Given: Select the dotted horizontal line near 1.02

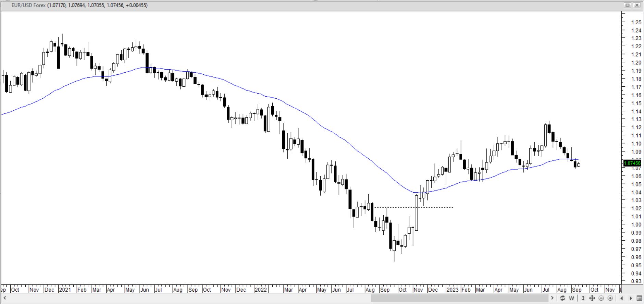Looking at the screenshot, I should click(x=428, y=207).
